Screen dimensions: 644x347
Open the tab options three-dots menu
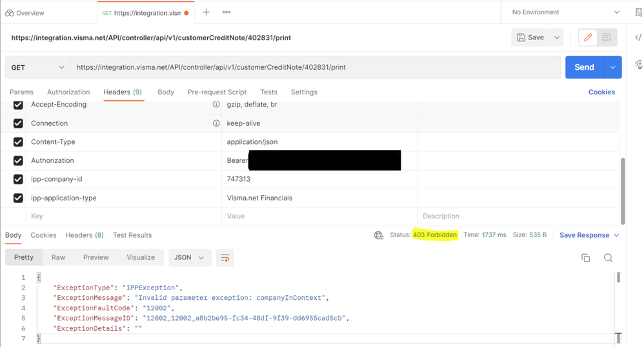pos(226,12)
